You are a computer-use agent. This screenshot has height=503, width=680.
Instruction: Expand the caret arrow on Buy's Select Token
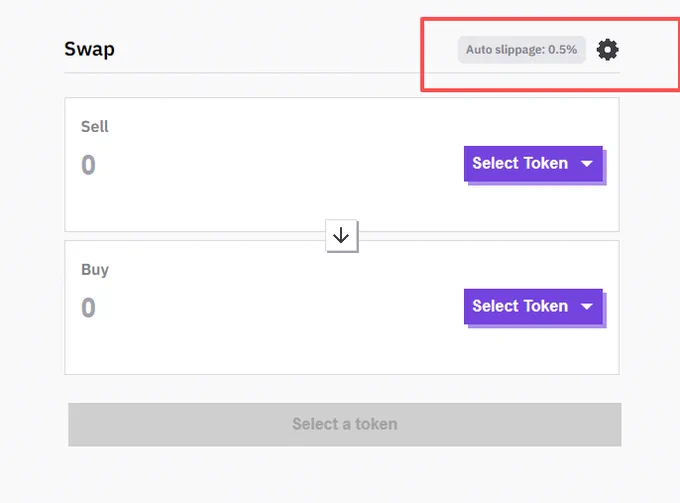[587, 307]
